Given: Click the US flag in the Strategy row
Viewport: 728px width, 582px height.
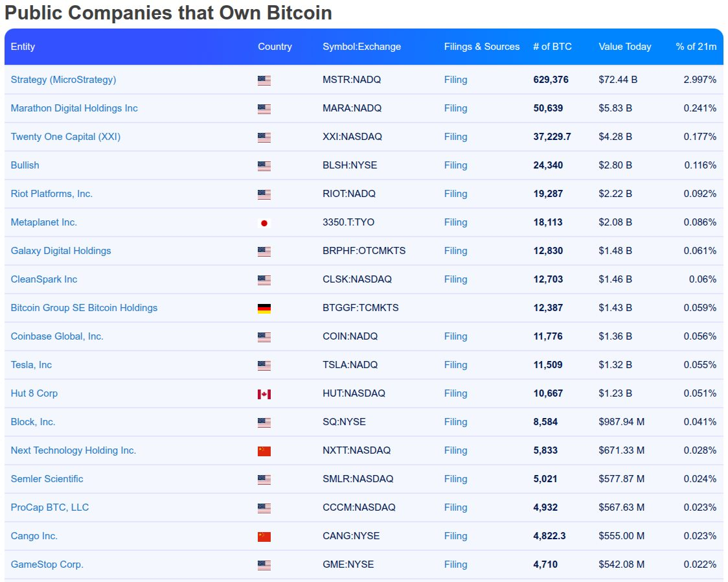Looking at the screenshot, I should click(x=264, y=81).
